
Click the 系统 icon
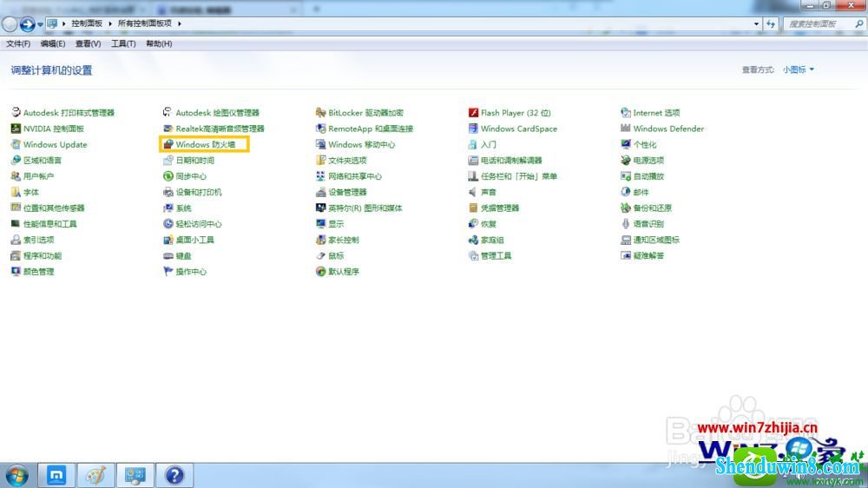click(x=168, y=208)
